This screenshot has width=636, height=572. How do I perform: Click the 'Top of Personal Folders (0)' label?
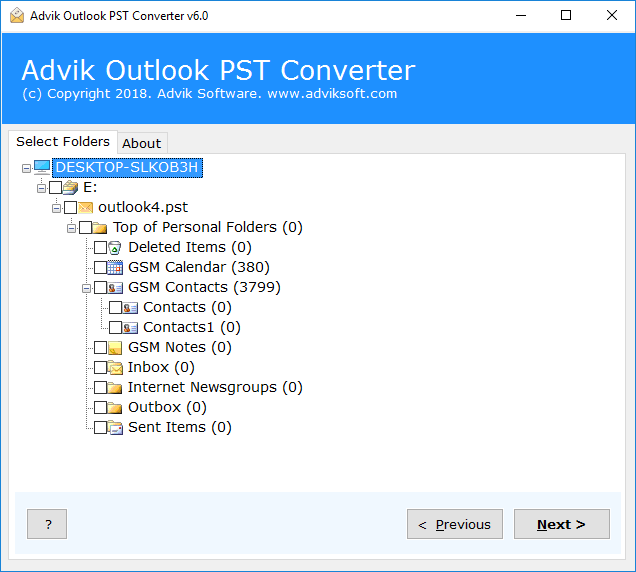[208, 227]
